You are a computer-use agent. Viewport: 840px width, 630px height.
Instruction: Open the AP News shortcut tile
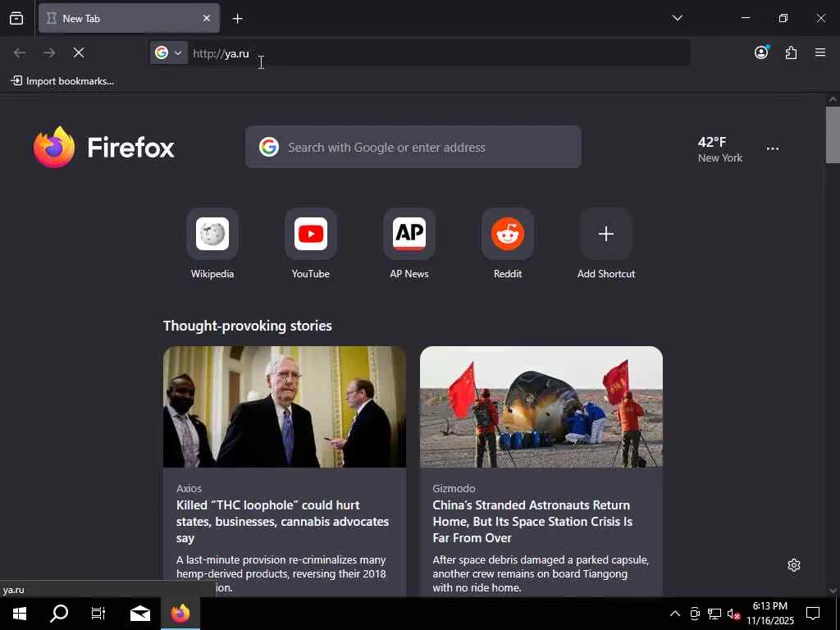[x=409, y=234]
